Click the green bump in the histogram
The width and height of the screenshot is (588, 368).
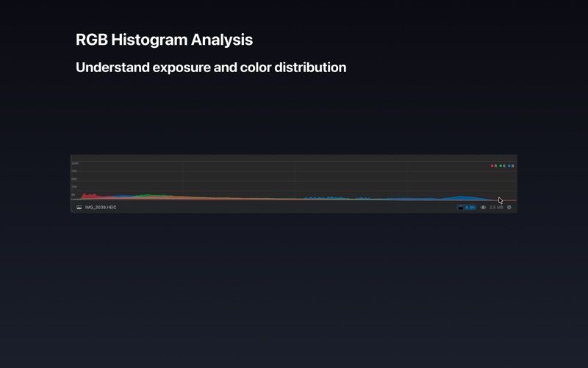pos(153,196)
